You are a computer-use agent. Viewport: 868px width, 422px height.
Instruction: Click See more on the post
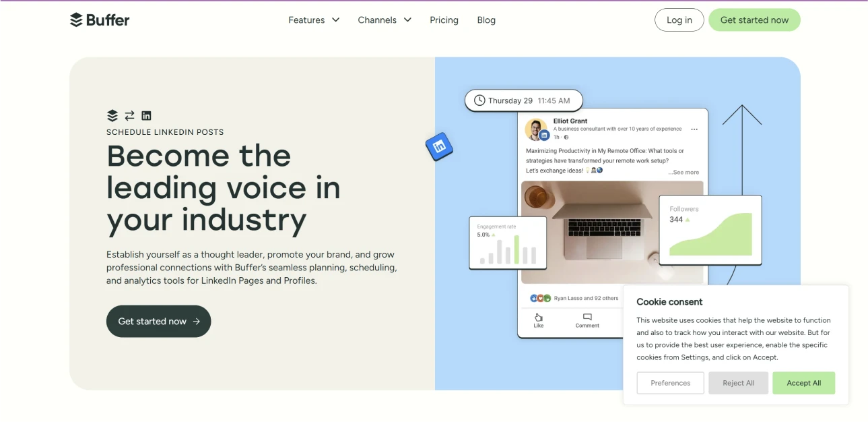(x=683, y=173)
